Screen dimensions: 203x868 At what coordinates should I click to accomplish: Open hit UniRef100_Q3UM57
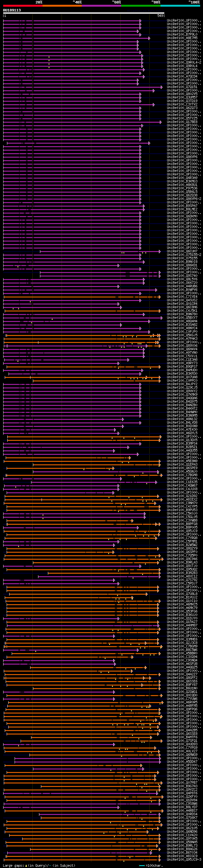tap(182, 97)
